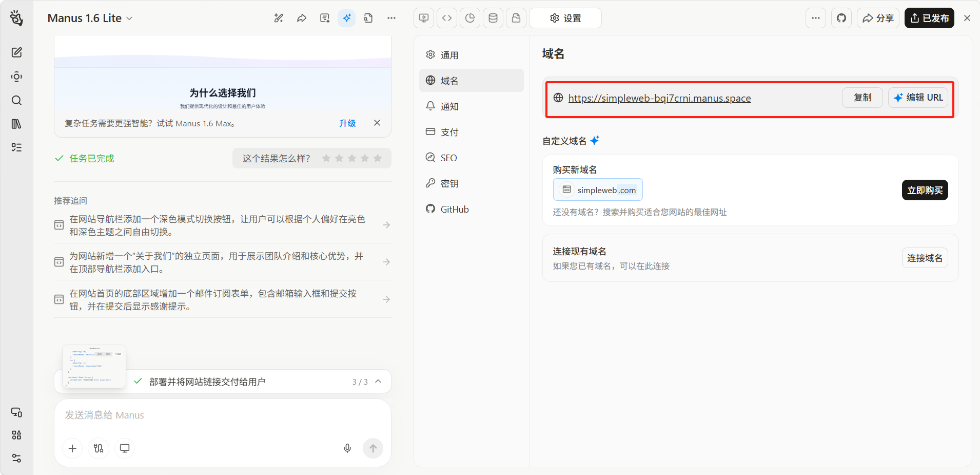This screenshot has width=980, height=475.
Task: Open the library books icon
Action: click(x=16, y=124)
